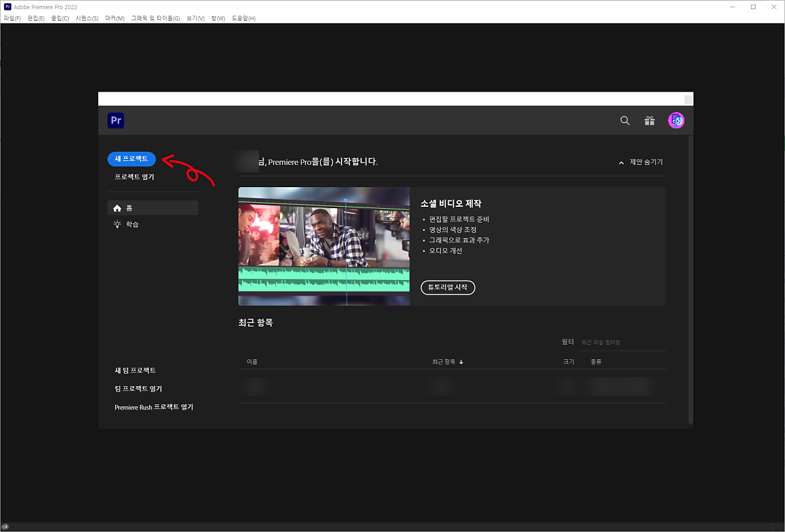
Task: Open the 시퀀스(S) menu
Action: pos(86,18)
